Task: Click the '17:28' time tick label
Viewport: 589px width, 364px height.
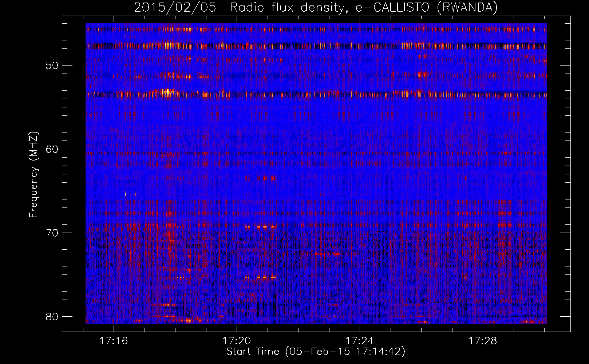Action: coord(483,341)
